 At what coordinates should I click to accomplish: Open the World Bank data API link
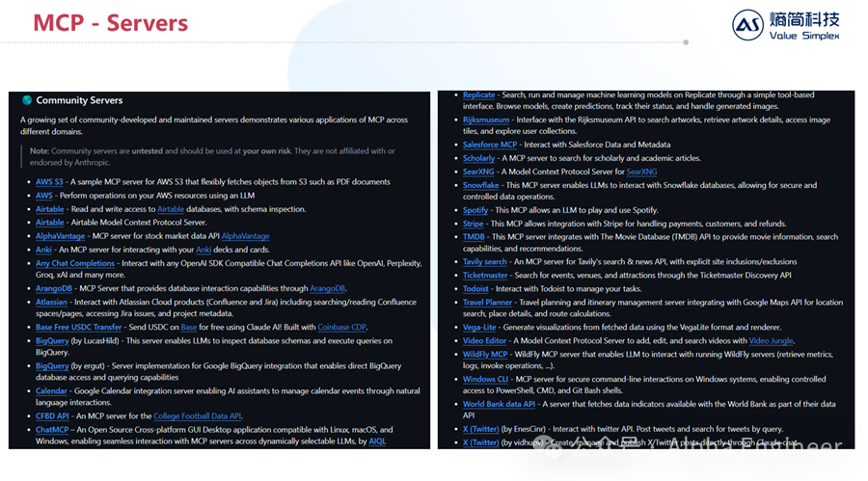pos(499,404)
